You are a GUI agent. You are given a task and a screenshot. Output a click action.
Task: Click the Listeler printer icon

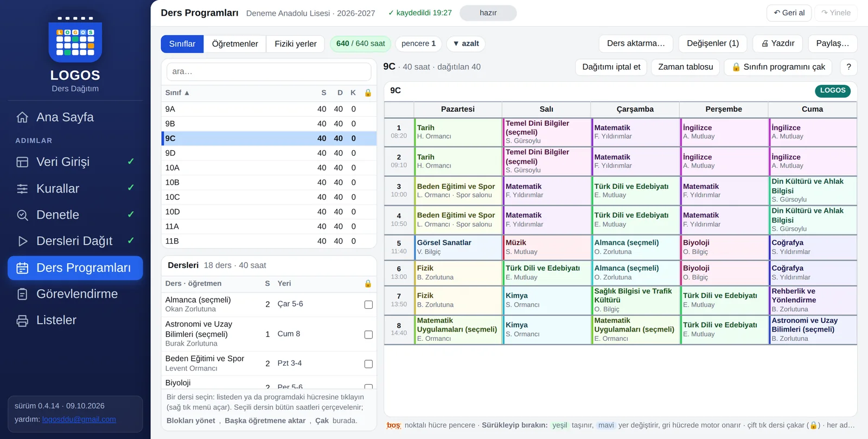coord(22,320)
